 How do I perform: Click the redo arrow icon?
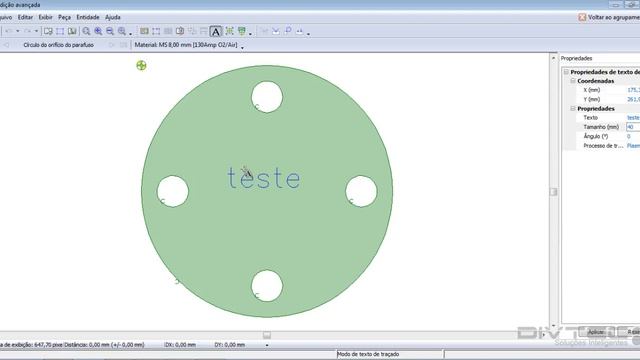pyautogui.click(x=27, y=31)
